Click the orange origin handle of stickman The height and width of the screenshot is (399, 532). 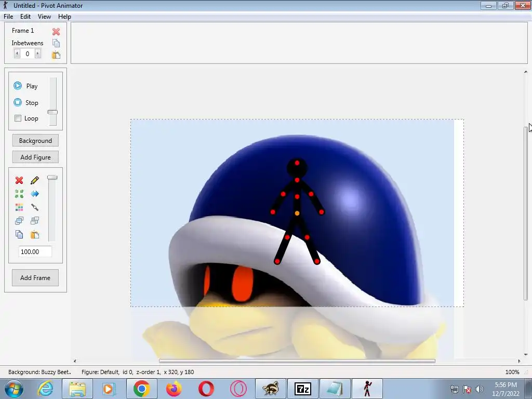[297, 214]
